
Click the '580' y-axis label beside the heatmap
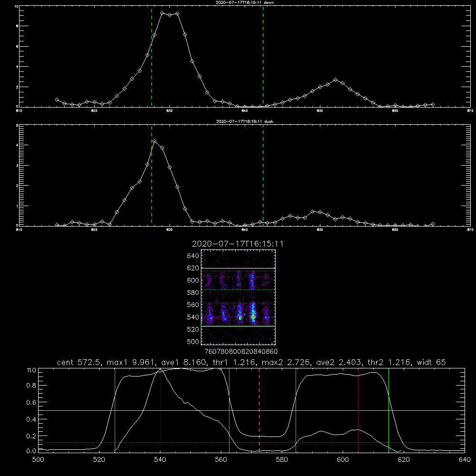pyautogui.click(x=193, y=293)
